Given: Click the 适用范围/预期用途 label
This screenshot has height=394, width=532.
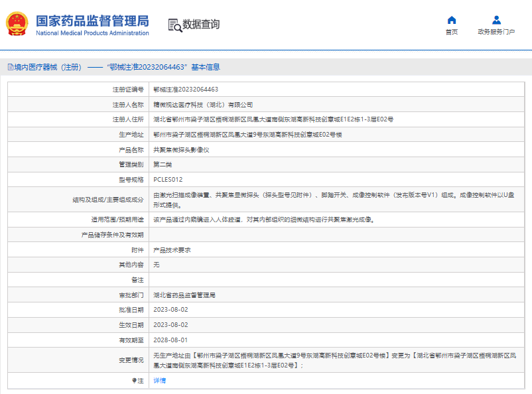Looking at the screenshot, I should [x=117, y=220].
